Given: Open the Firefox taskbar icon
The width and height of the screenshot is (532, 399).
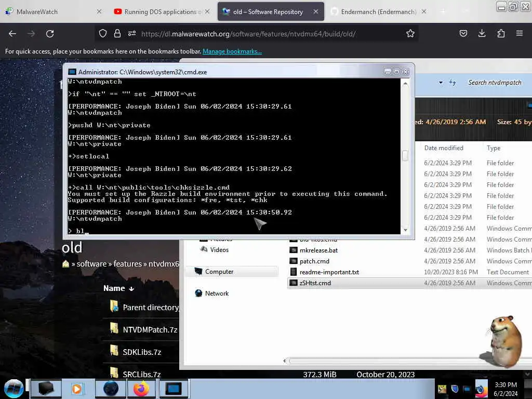Looking at the screenshot, I should [x=141, y=389].
